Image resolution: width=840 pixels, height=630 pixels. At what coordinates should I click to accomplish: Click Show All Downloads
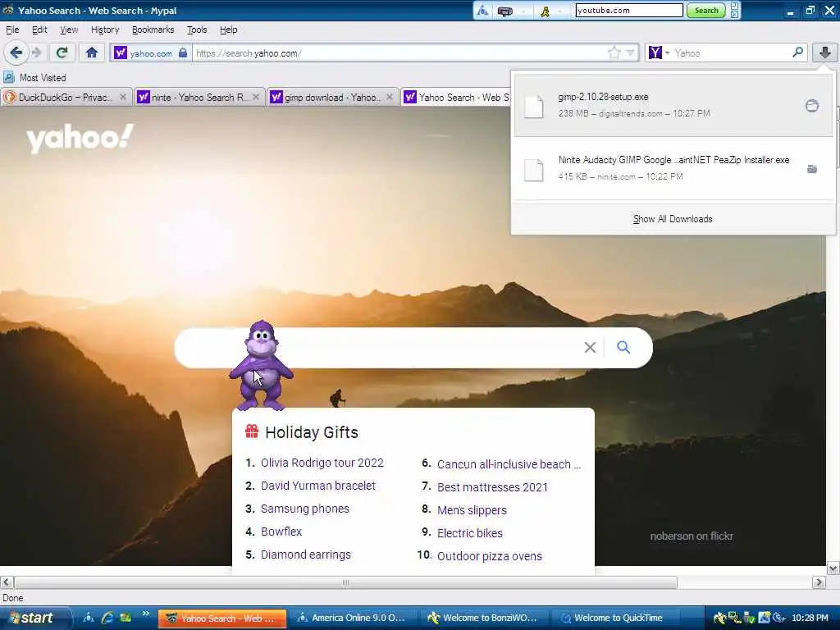click(x=673, y=219)
